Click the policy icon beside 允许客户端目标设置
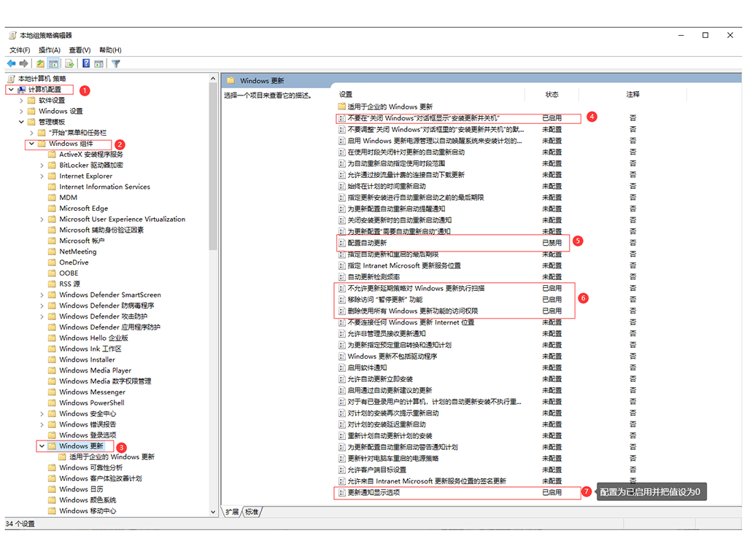Screen dimensions: 747x560 (341, 470)
